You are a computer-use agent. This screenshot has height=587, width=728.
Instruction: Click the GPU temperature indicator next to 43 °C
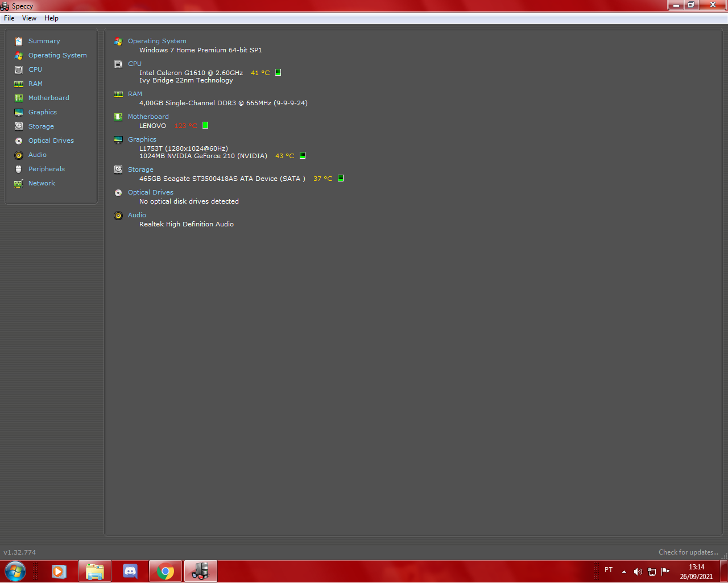[303, 155]
